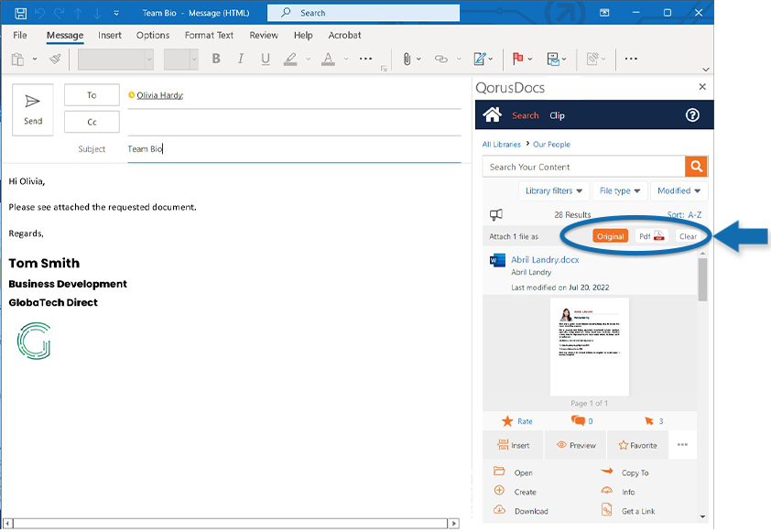Click the Signature pen icon
This screenshot has height=532, width=771.
tap(480, 59)
